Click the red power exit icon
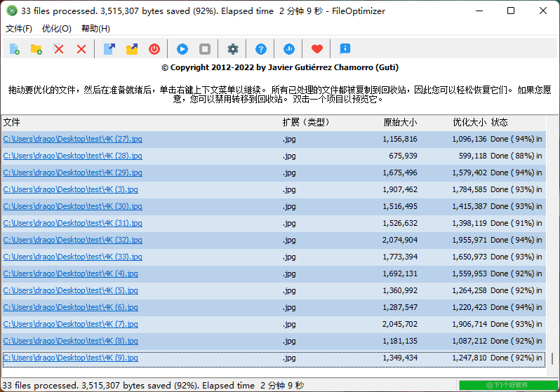The height and width of the screenshot is (392, 560). [x=154, y=49]
